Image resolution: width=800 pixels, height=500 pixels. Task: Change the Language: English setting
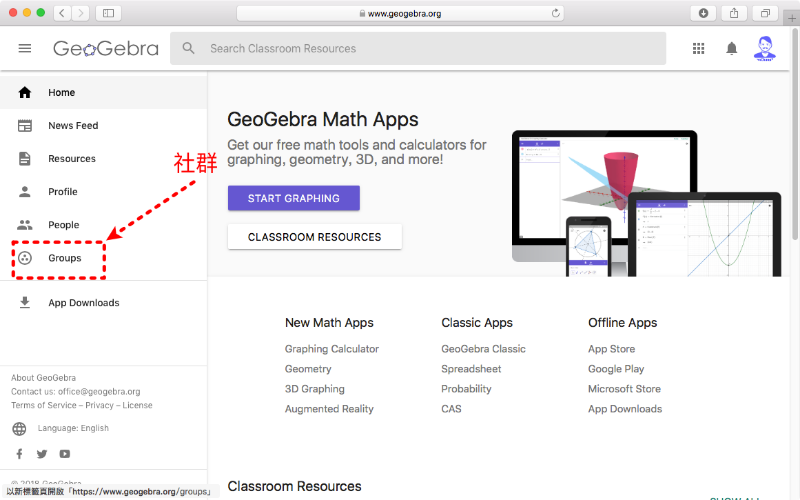(73, 428)
